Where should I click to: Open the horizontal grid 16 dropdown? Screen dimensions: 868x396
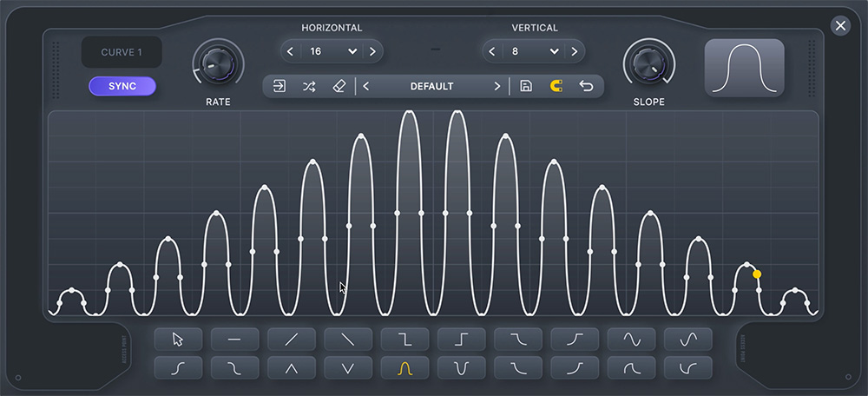(332, 51)
